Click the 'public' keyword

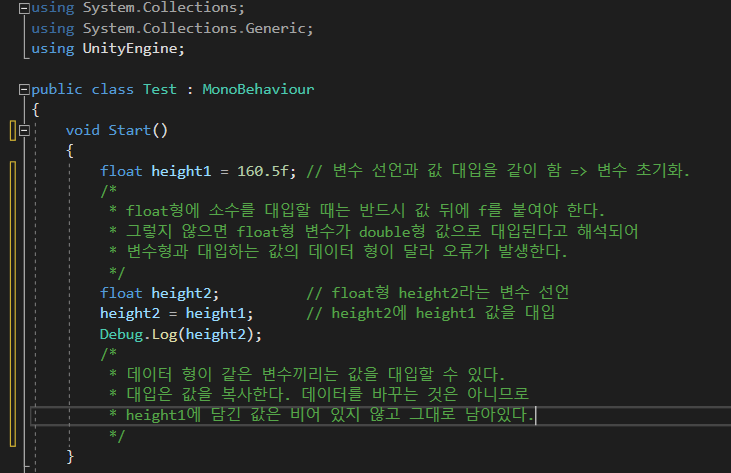[x=57, y=89]
